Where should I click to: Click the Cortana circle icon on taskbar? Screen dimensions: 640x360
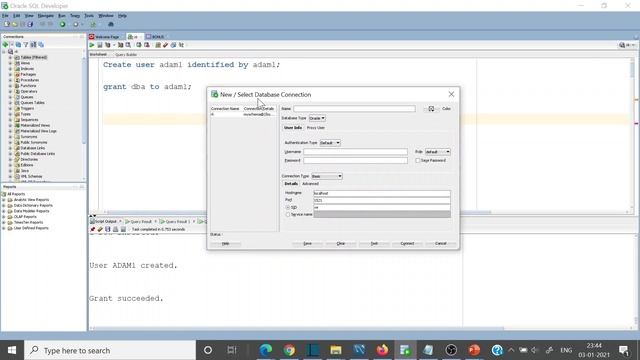(x=208, y=350)
